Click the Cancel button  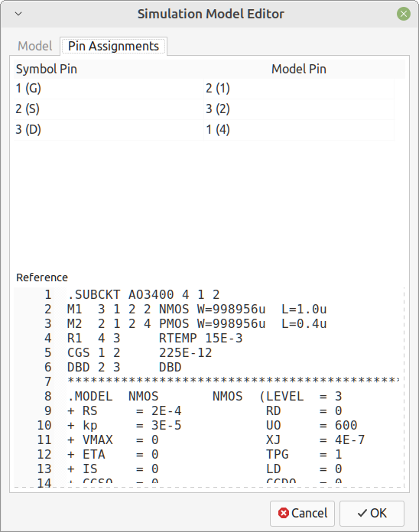click(x=302, y=513)
